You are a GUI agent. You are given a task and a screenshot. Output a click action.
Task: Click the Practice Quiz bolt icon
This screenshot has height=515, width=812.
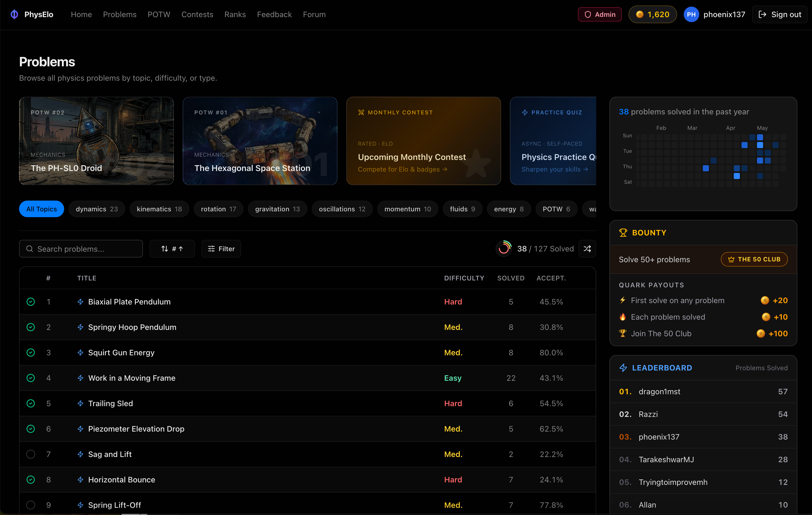(x=525, y=112)
